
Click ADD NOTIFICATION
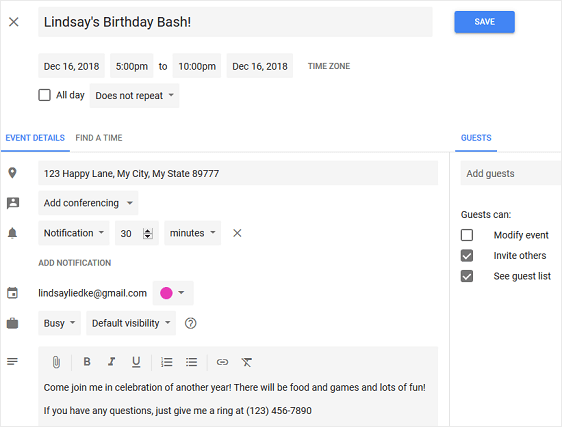tap(75, 263)
